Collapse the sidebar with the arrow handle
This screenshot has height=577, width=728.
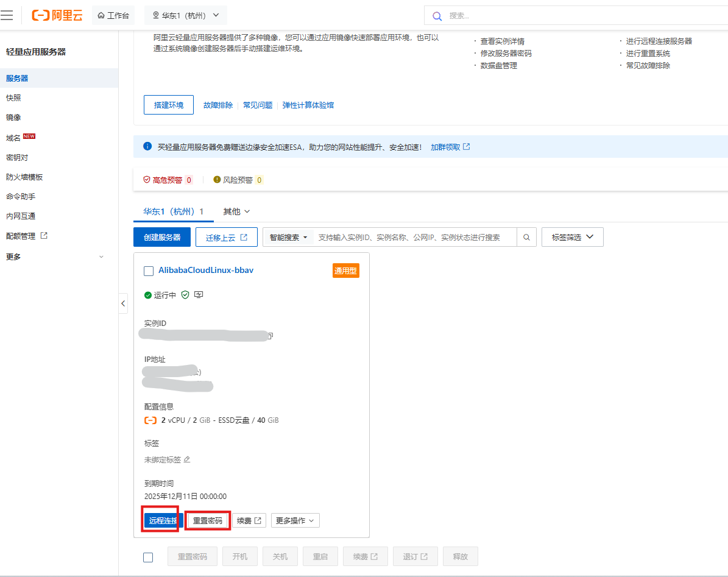point(123,303)
